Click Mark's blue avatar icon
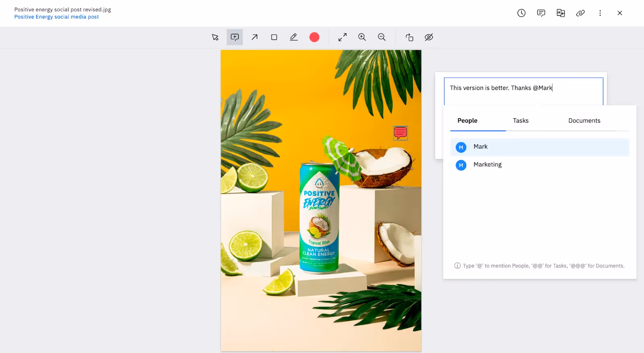The height and width of the screenshot is (353, 644). pos(461,147)
